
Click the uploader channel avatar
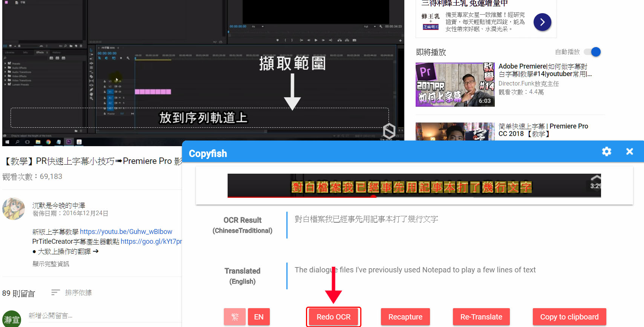pos(14,209)
